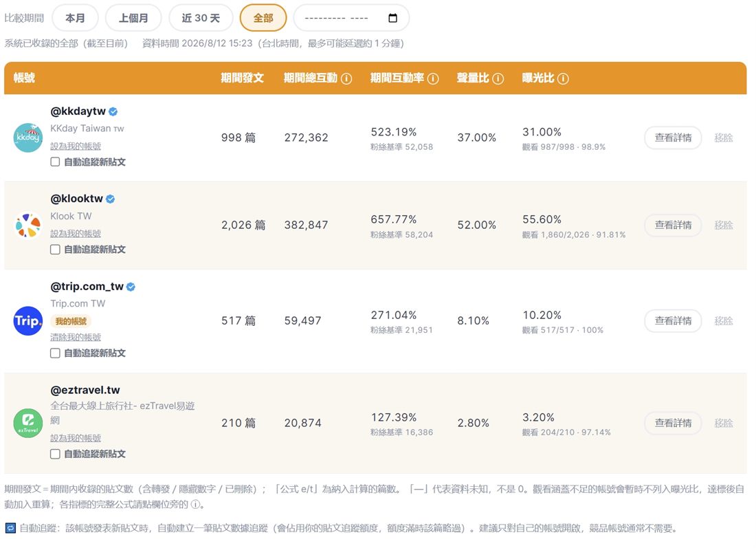Click total interactions value 382,847

tap(306, 226)
